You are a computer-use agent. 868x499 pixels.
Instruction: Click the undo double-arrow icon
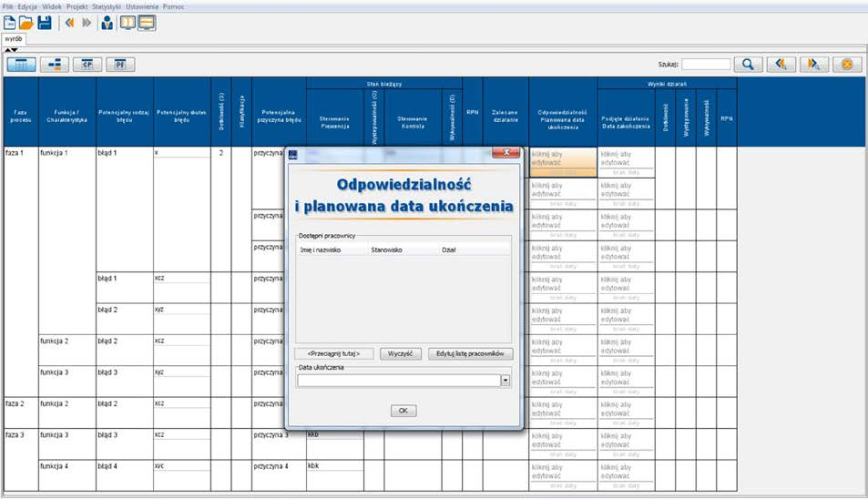pyautogui.click(x=69, y=24)
